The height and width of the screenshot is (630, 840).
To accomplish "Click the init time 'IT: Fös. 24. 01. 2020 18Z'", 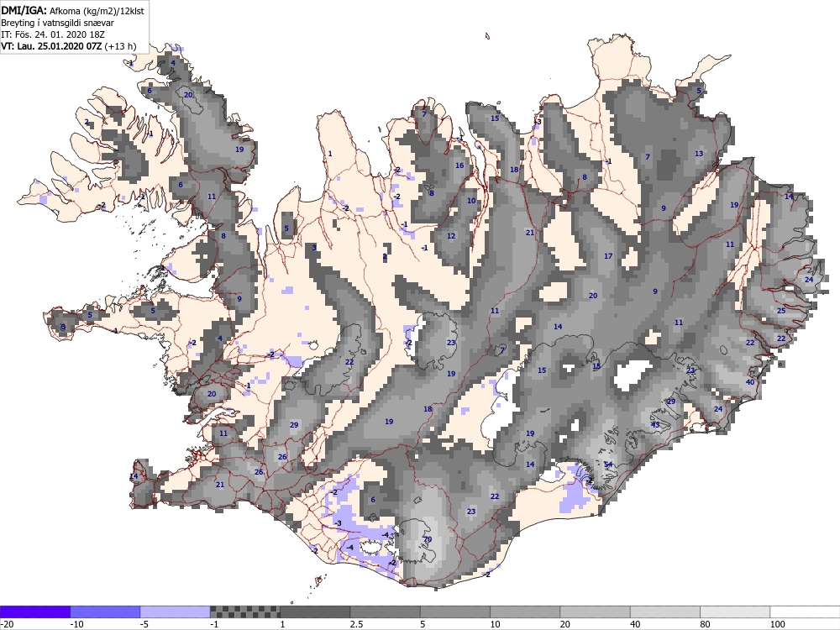I will click(x=53, y=34).
